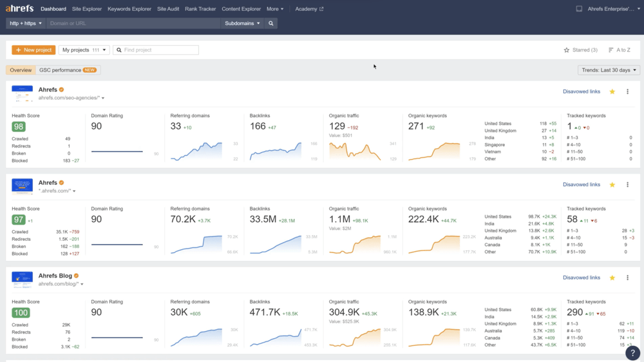Click Backlinks value 166
Viewport: 644px width, 362px height.
(x=258, y=126)
